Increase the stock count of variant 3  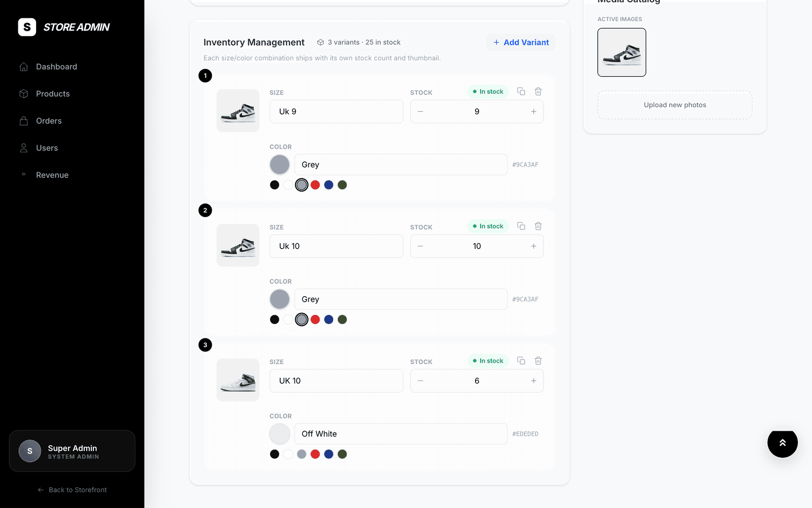click(x=533, y=381)
